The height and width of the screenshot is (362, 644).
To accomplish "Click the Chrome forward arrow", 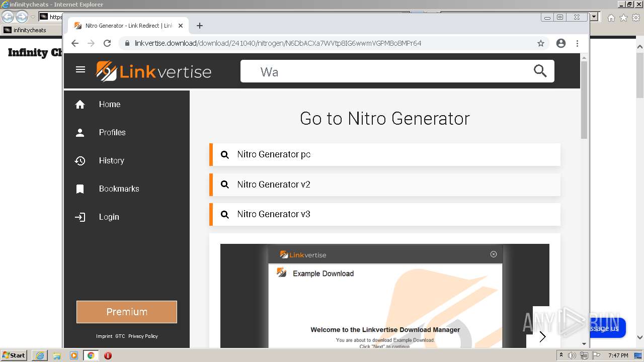I will (91, 43).
